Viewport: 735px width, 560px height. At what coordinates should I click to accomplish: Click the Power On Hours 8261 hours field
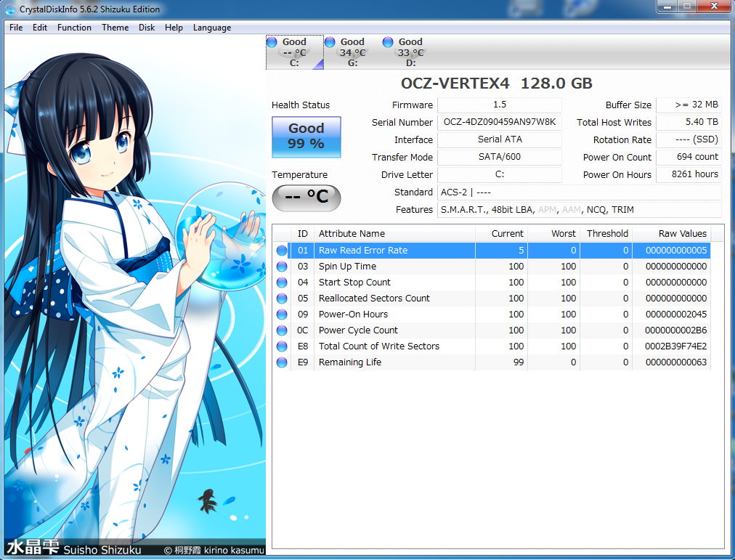(x=689, y=174)
